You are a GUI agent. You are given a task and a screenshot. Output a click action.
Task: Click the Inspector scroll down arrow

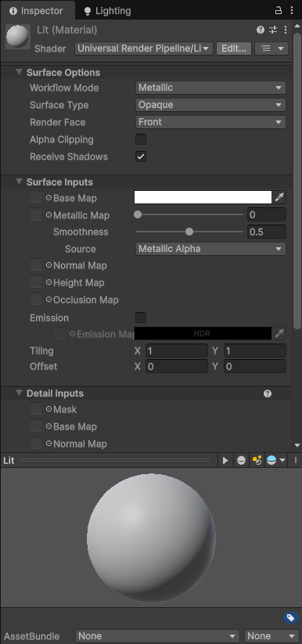click(x=297, y=445)
